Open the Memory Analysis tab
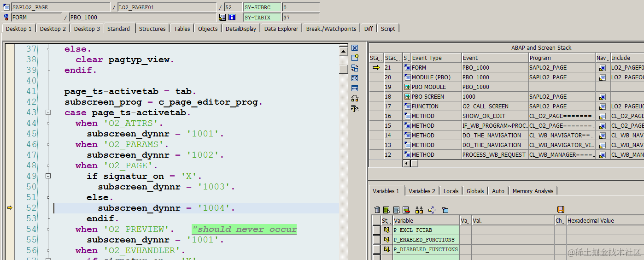This screenshot has width=644, height=260. coord(533,191)
